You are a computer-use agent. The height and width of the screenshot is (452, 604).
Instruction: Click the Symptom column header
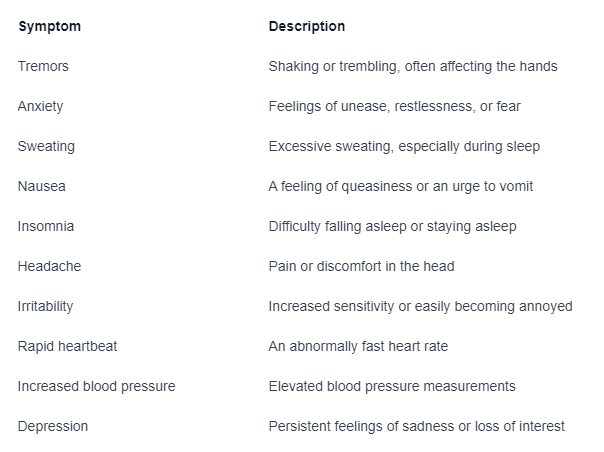click(x=50, y=27)
